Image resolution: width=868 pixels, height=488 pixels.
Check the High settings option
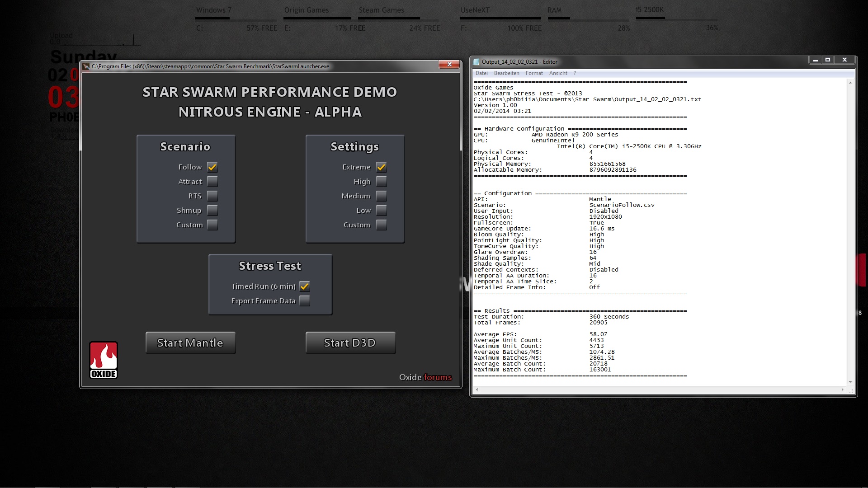[x=382, y=182]
